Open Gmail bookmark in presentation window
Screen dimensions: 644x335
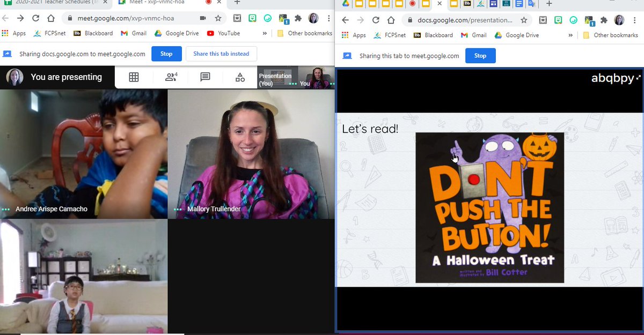[473, 35]
